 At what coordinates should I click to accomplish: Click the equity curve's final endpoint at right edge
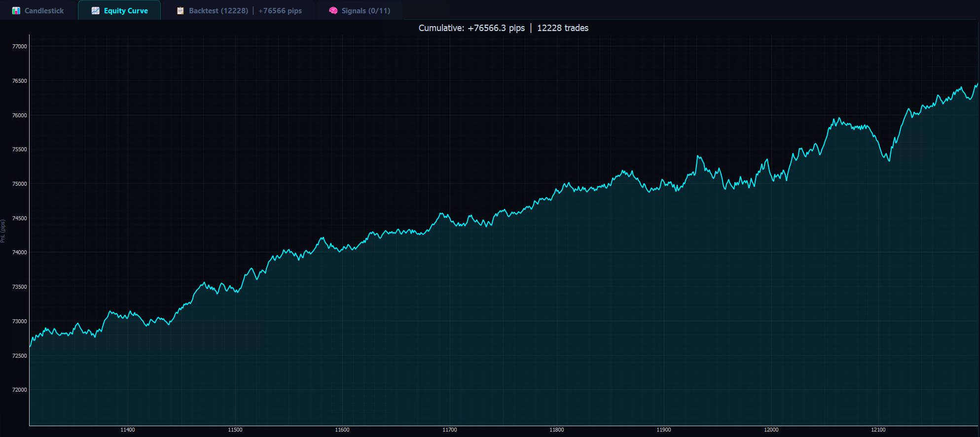(x=977, y=84)
